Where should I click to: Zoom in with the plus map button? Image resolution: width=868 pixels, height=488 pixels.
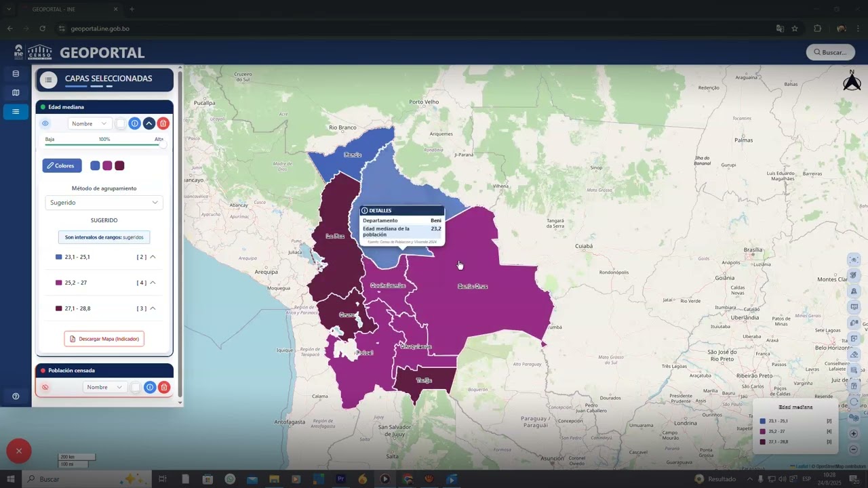pyautogui.click(x=854, y=434)
